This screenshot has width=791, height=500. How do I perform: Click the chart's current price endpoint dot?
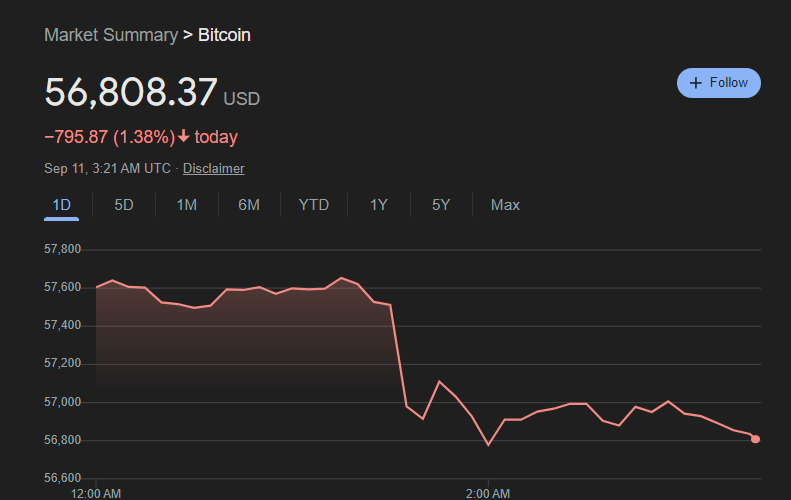click(755, 439)
